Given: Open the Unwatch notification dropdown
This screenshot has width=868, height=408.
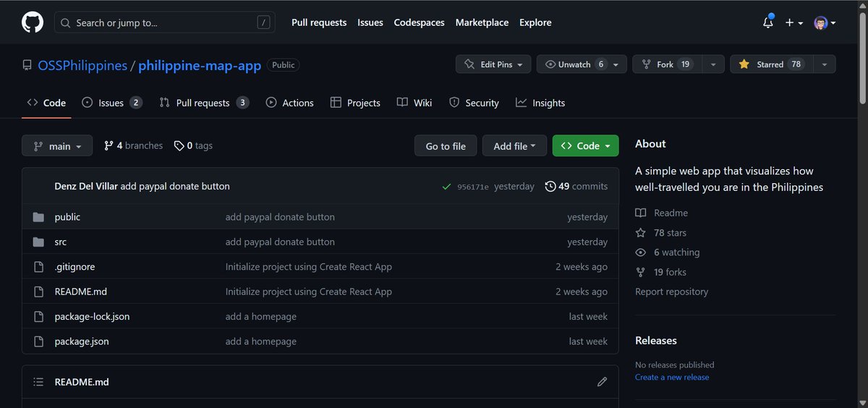Looking at the screenshot, I should point(582,64).
